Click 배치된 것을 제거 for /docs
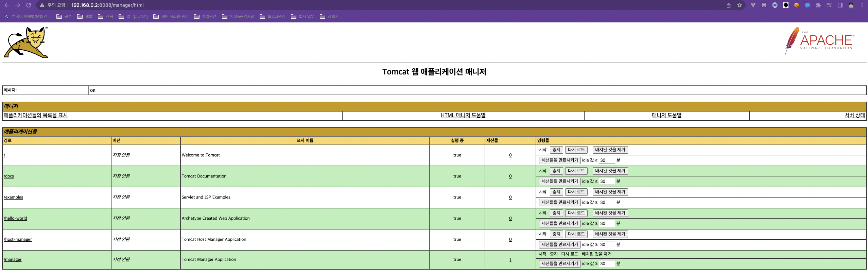 [610, 171]
